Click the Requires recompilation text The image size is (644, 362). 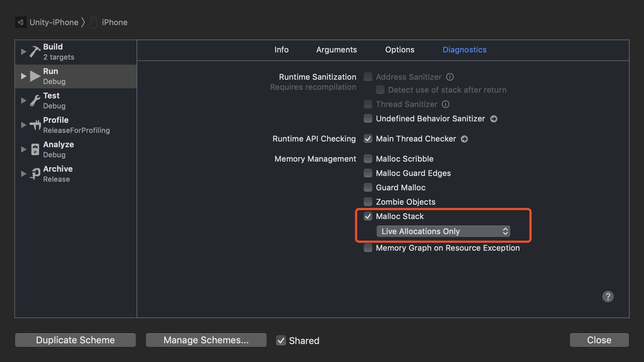313,87
